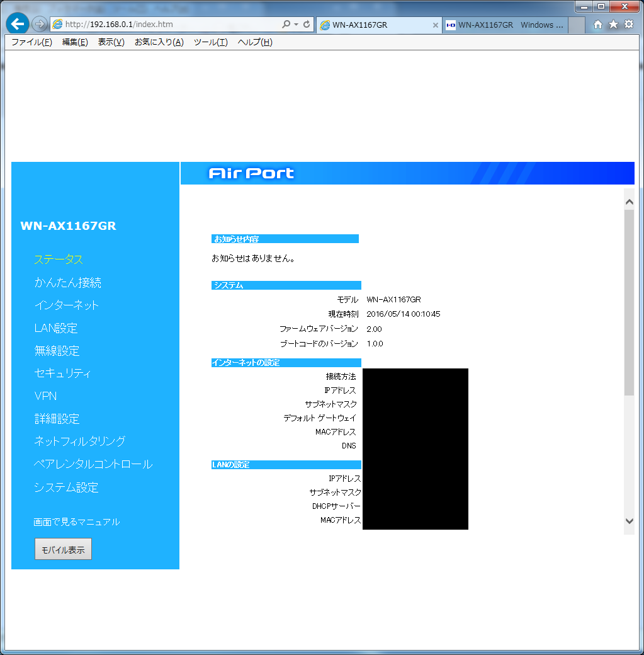The height and width of the screenshot is (655, 644).
Task: Open the address bar dropdown arrow
Action: click(296, 24)
